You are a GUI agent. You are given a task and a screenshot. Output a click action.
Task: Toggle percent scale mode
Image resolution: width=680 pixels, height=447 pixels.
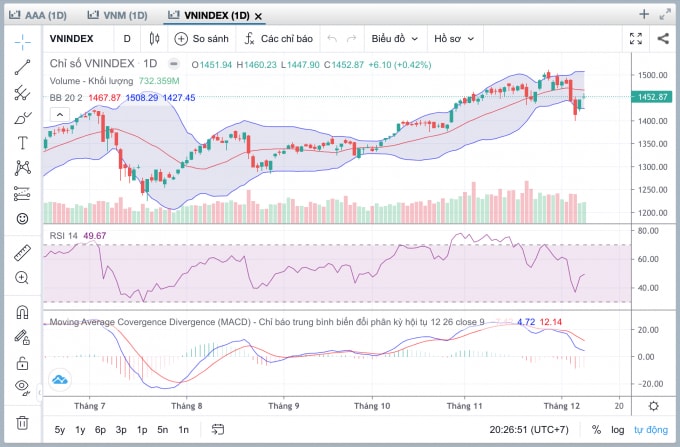click(596, 430)
